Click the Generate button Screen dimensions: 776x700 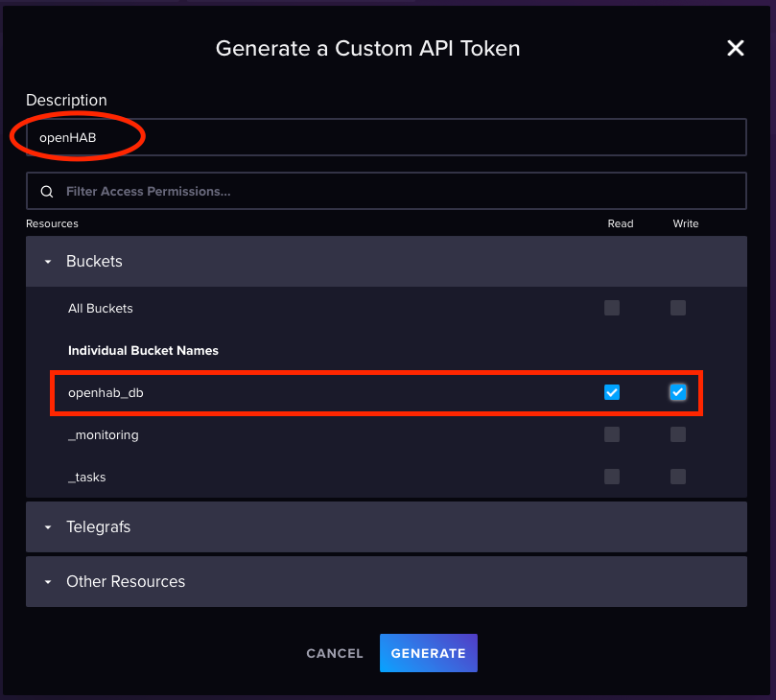click(428, 653)
